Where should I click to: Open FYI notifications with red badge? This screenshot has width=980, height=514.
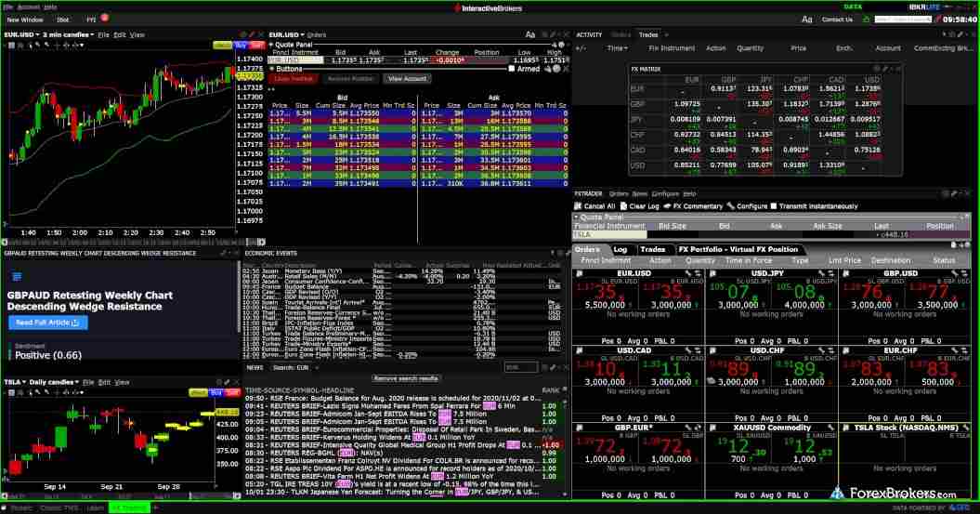pyautogui.click(x=97, y=20)
